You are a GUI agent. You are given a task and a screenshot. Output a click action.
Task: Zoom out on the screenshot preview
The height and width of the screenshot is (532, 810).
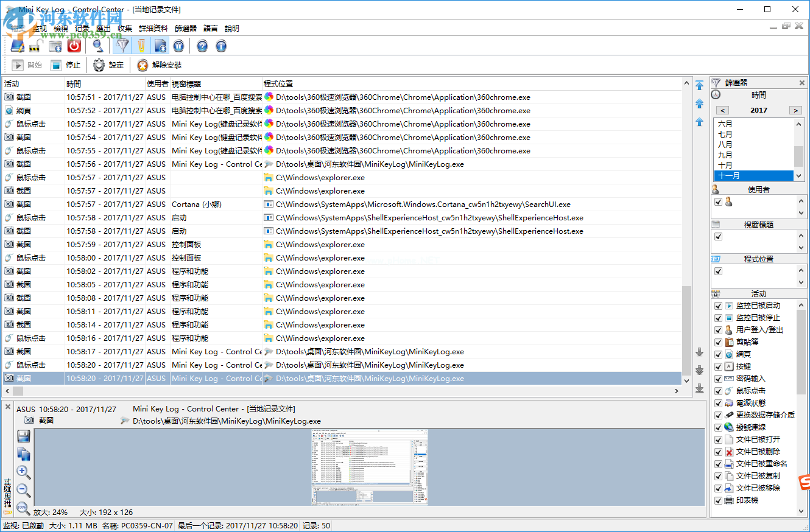[24, 490]
